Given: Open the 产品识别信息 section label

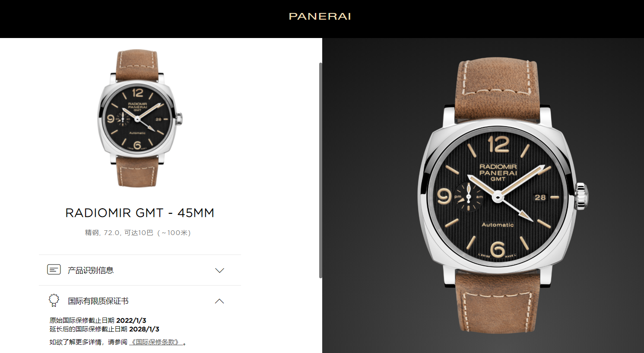Looking at the screenshot, I should tap(91, 270).
